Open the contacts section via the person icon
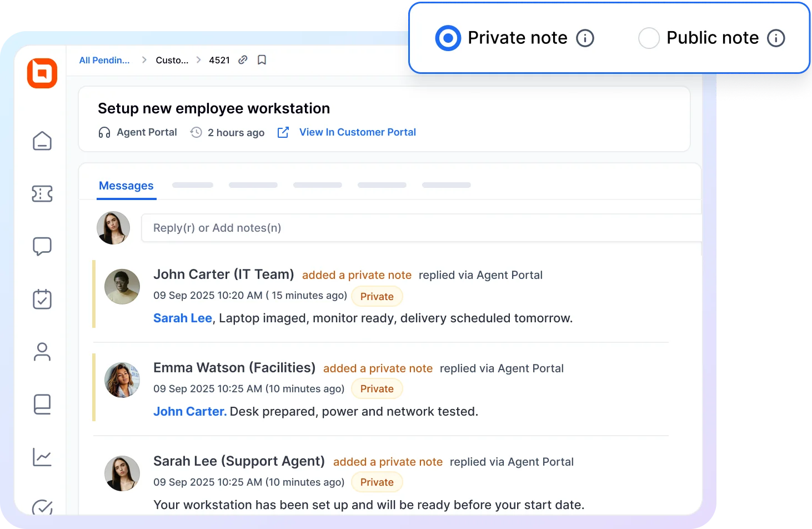 (x=42, y=352)
